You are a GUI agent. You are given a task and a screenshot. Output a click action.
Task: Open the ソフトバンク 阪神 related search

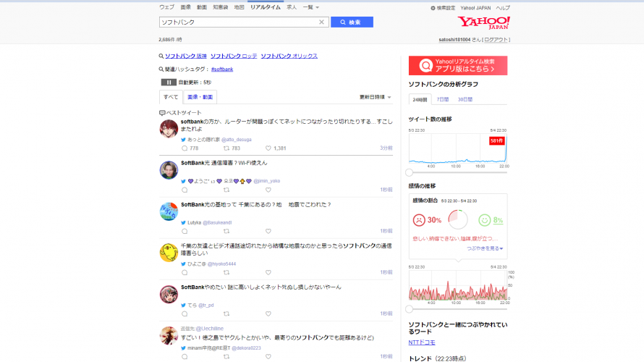186,56
